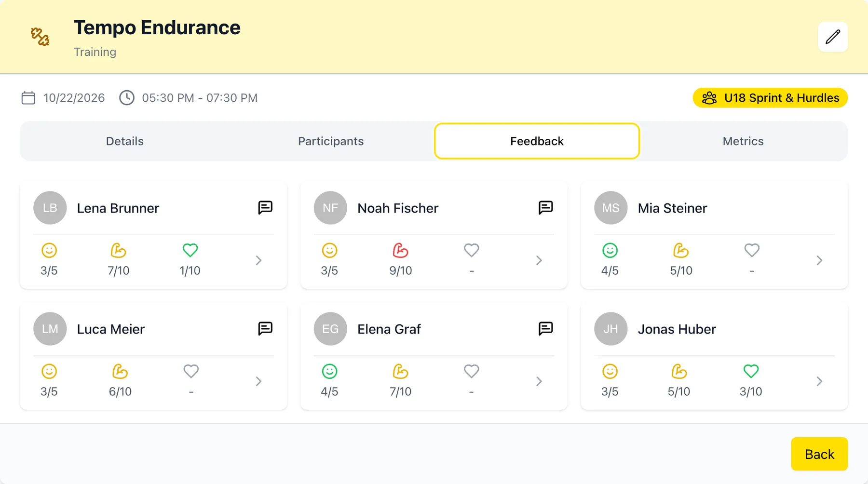Screen dimensions: 868x484
Task: Click Mia Steiner's grey heart icon
Action: coord(752,250)
